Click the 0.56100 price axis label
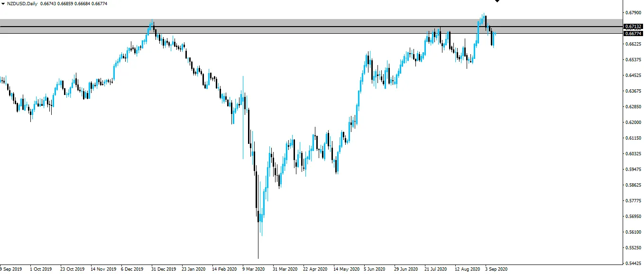 click(x=634, y=232)
